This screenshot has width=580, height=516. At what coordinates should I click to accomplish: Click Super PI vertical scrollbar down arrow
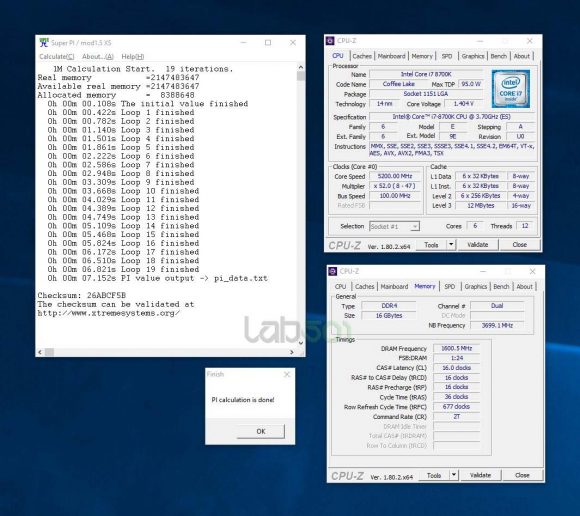(x=301, y=343)
